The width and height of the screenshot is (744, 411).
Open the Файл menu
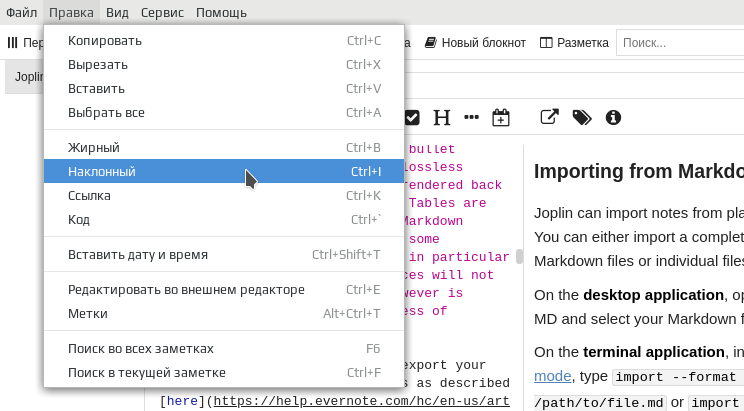click(21, 12)
